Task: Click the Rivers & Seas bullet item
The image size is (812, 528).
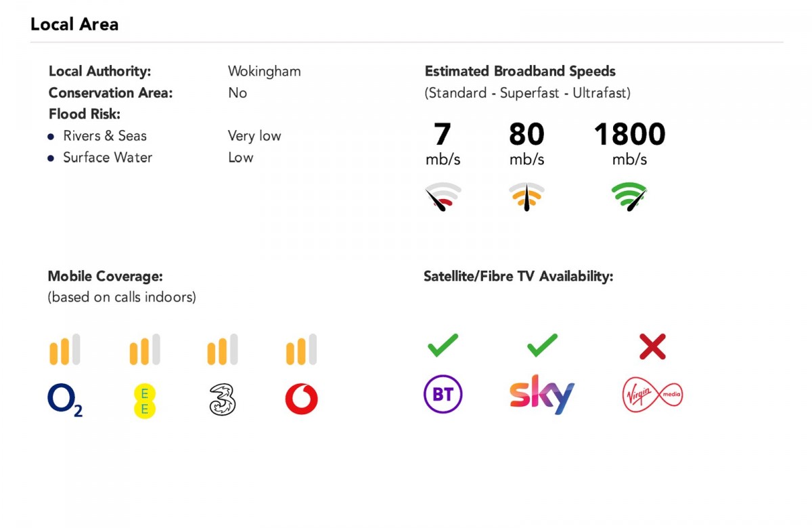Action: [x=105, y=136]
